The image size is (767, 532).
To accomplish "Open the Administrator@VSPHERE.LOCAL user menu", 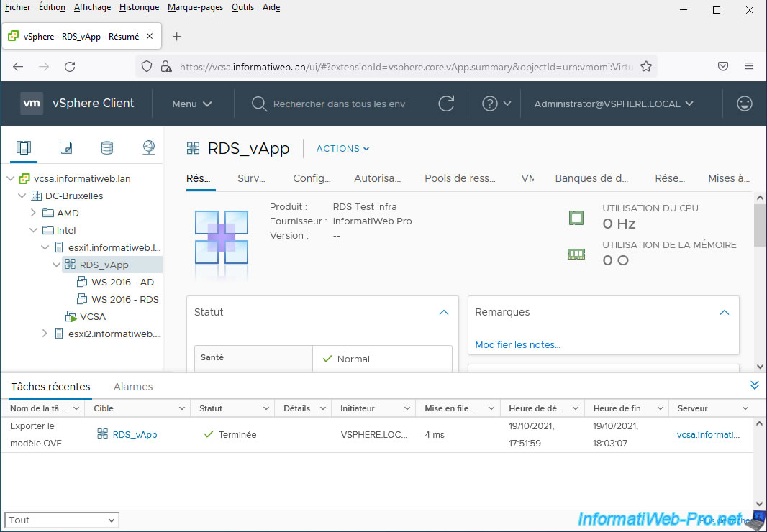I will click(614, 104).
